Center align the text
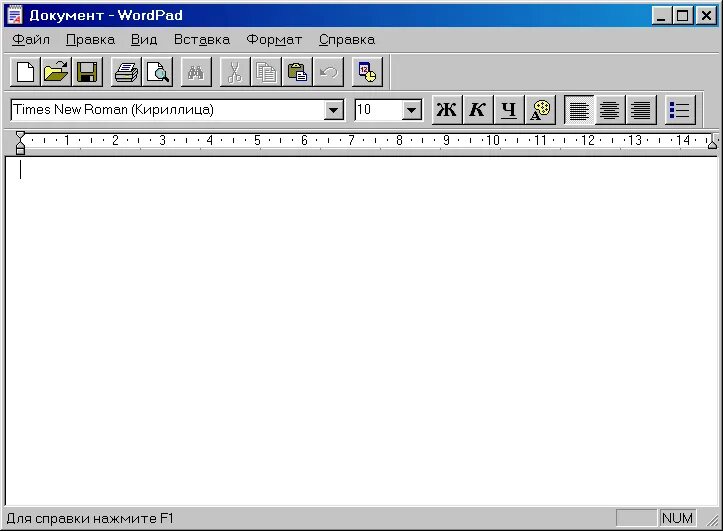Viewport: 723px width, 531px height. [610, 110]
